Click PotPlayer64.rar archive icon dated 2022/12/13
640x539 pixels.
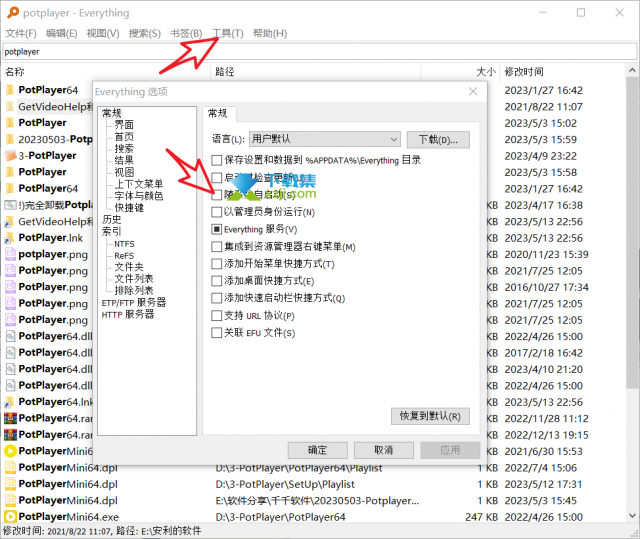tap(10, 435)
